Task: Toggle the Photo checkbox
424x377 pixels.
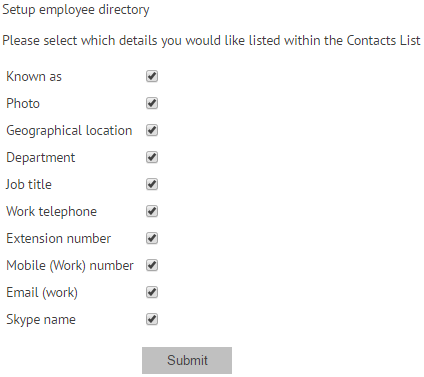Action: tap(152, 103)
